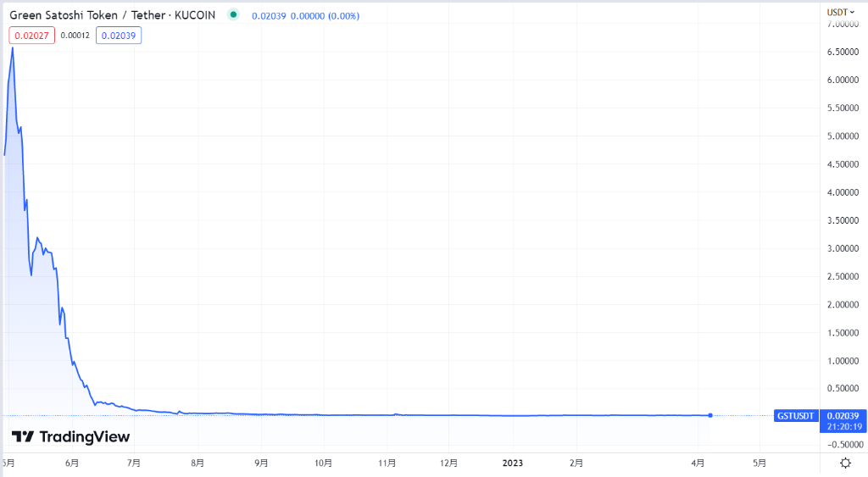
Task: Click the 1.00000 price axis label
Action: pyautogui.click(x=843, y=361)
